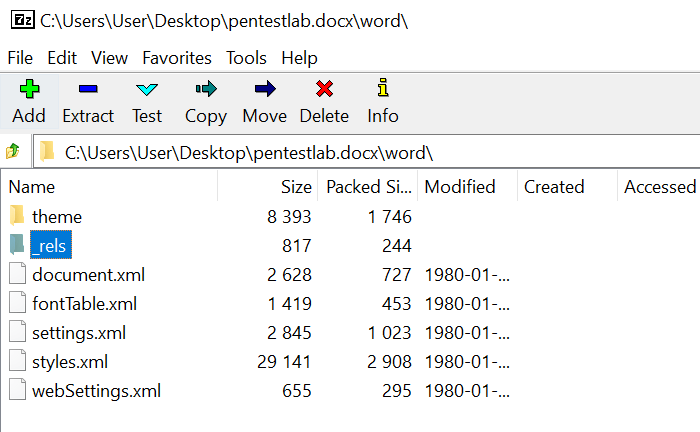700x432 pixels.
Task: Sort by the Created column header
Action: pyautogui.click(x=567, y=187)
